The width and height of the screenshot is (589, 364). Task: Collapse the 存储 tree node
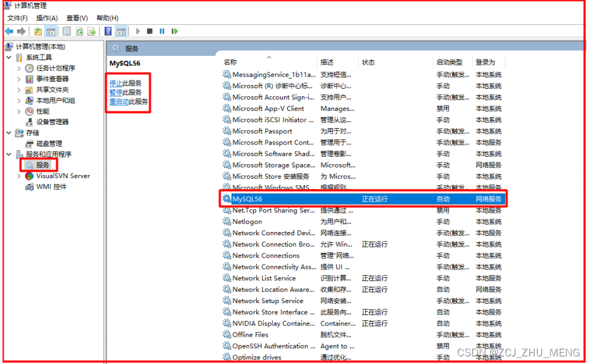point(9,133)
